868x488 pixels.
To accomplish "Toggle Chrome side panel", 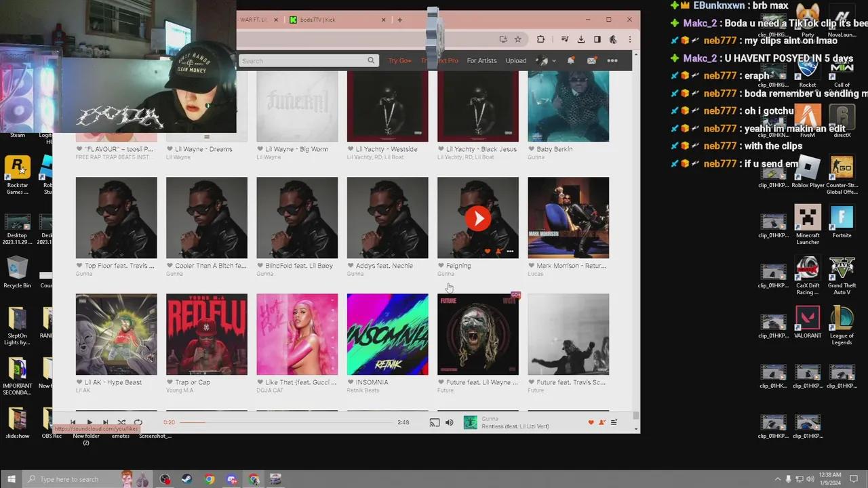I will [597, 39].
